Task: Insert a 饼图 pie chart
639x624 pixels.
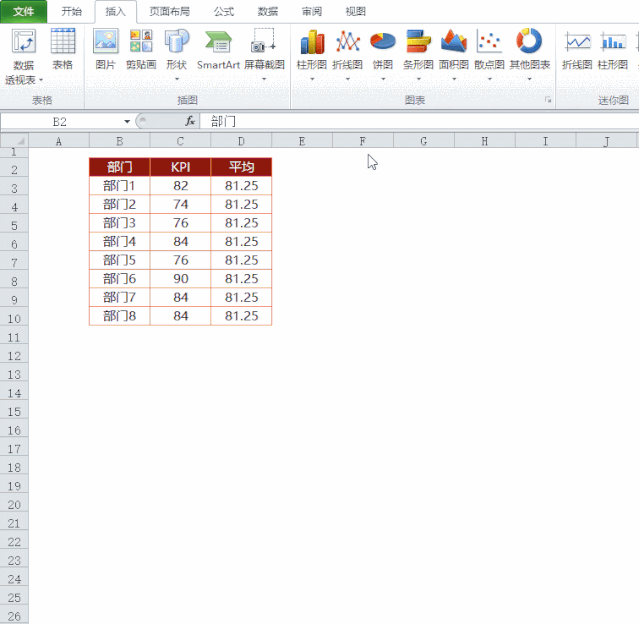Action: pyautogui.click(x=383, y=42)
